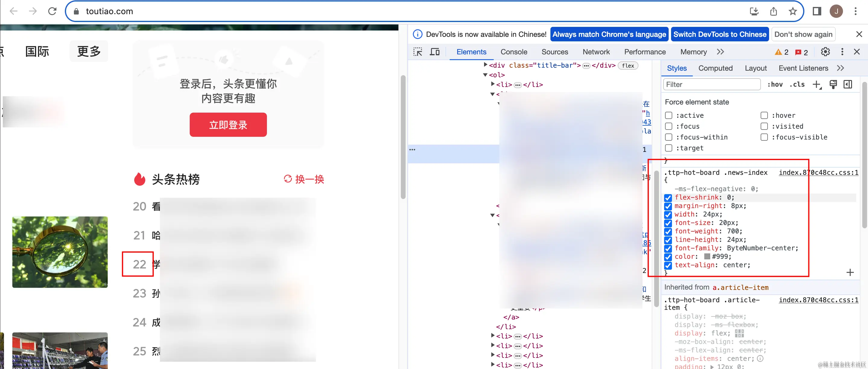The height and width of the screenshot is (369, 868).
Task: Enable the :focus-visible element state
Action: pyautogui.click(x=764, y=137)
